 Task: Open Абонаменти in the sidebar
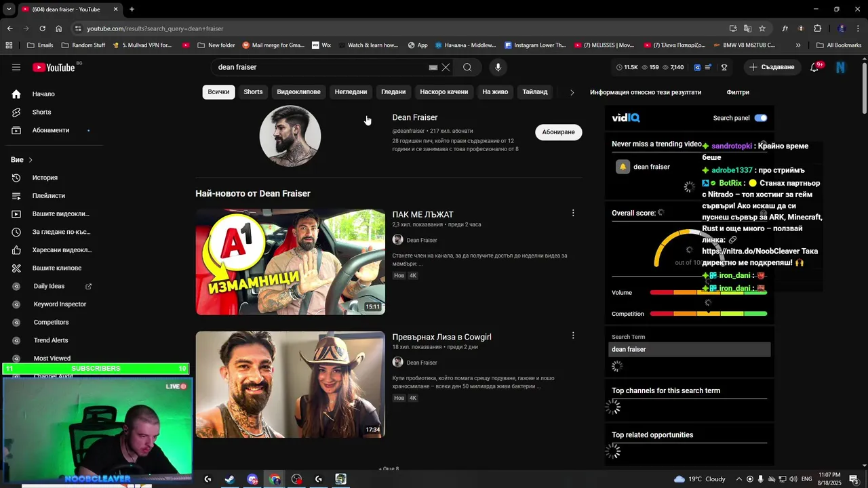pos(52,130)
